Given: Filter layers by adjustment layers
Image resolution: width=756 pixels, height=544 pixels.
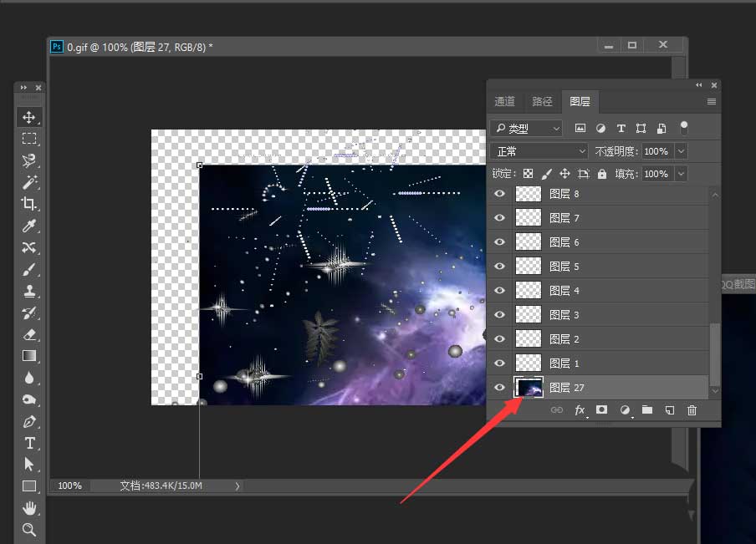Looking at the screenshot, I should 600,128.
